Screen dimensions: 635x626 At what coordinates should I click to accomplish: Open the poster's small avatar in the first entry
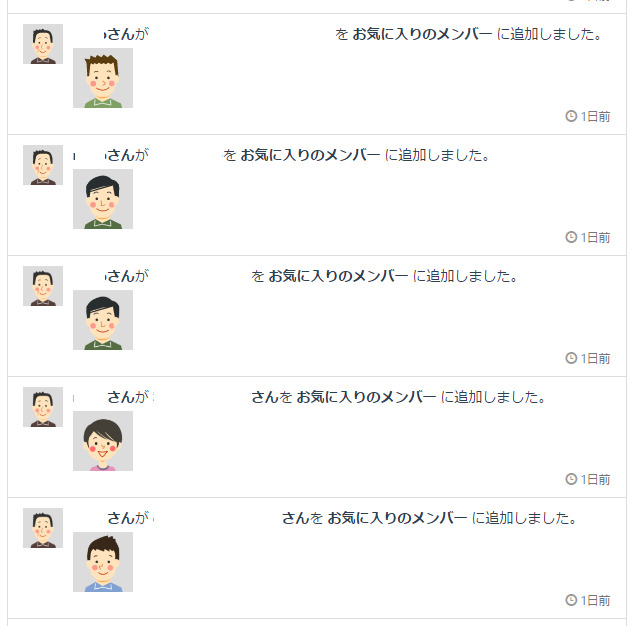pyautogui.click(x=43, y=44)
